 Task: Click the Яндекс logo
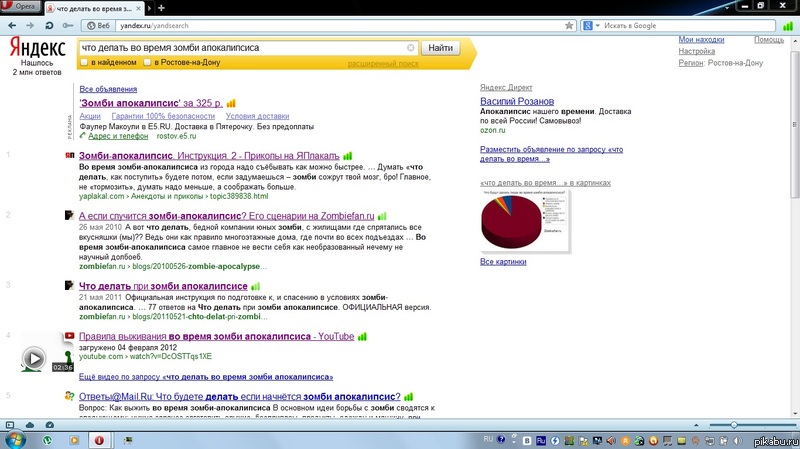coord(37,47)
